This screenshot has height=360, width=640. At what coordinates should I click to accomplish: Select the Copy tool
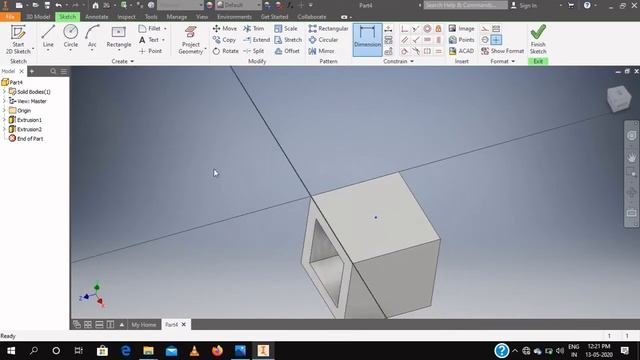[224, 40]
